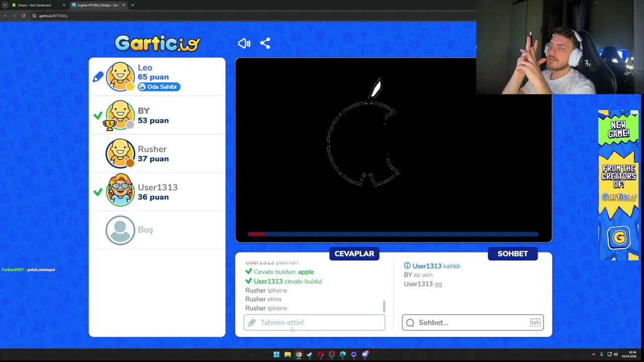Screen dimensions: 644x362
Task: Click User1313's player avatar
Action: (x=120, y=191)
